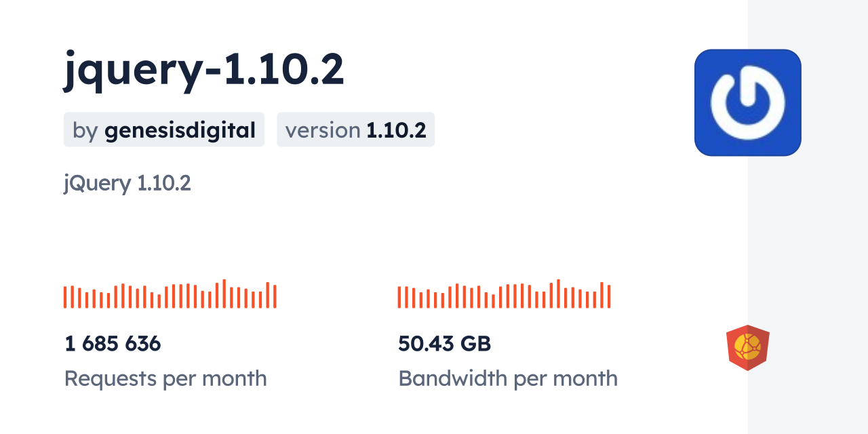Viewport: 868px width, 434px height.
Task: Select the bold 1.10.2 number in version badge
Action: 396,130
